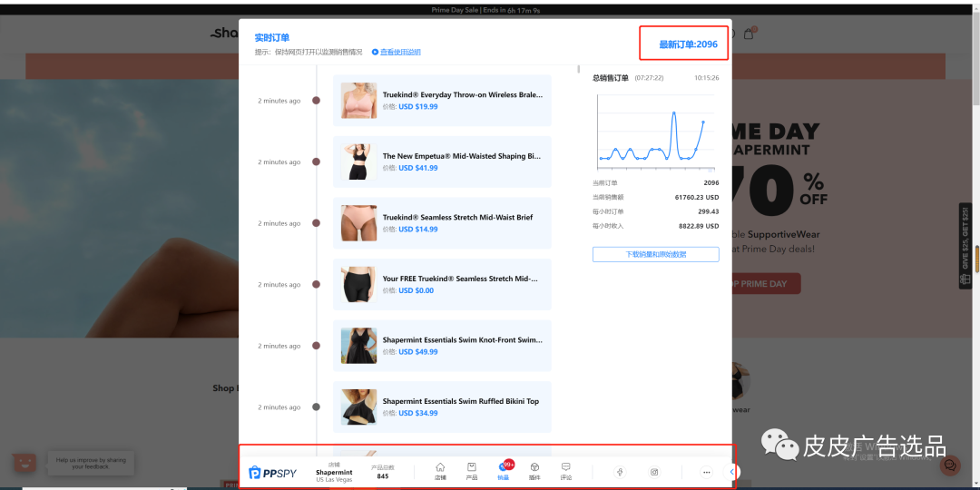Click the Shapermint site logo behind the panel

click(225, 34)
